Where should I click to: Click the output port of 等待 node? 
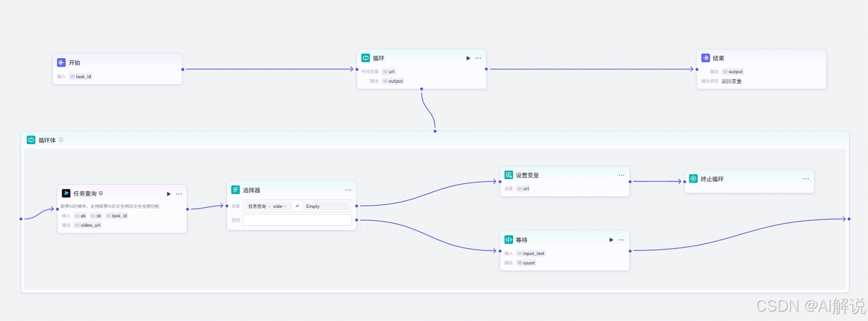[x=630, y=251]
